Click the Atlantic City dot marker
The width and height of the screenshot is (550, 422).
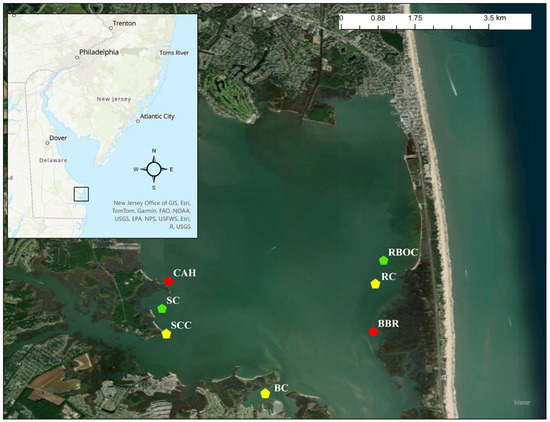click(138, 121)
